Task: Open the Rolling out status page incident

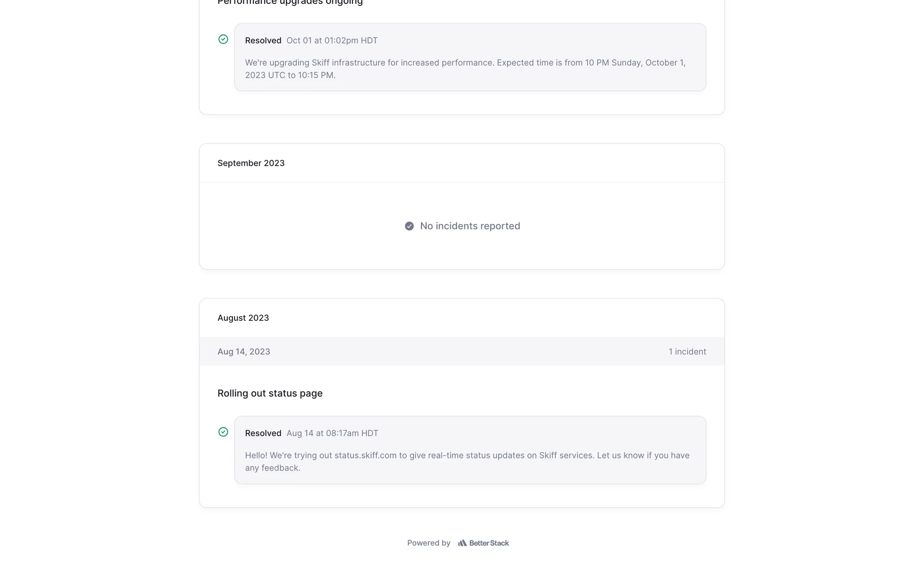Action: tap(270, 394)
